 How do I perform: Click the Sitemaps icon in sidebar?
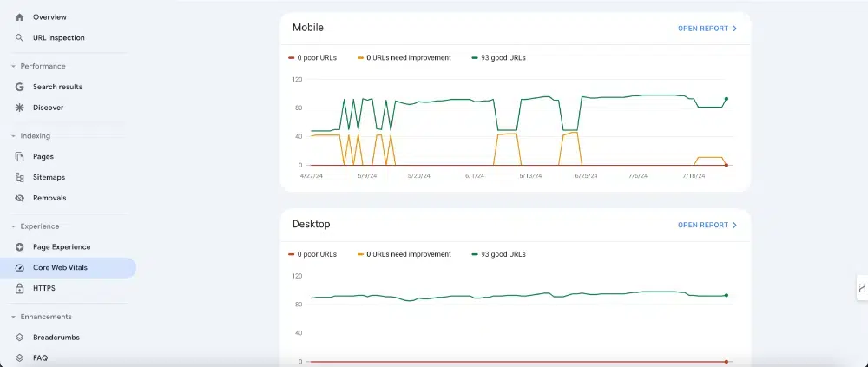(x=20, y=177)
